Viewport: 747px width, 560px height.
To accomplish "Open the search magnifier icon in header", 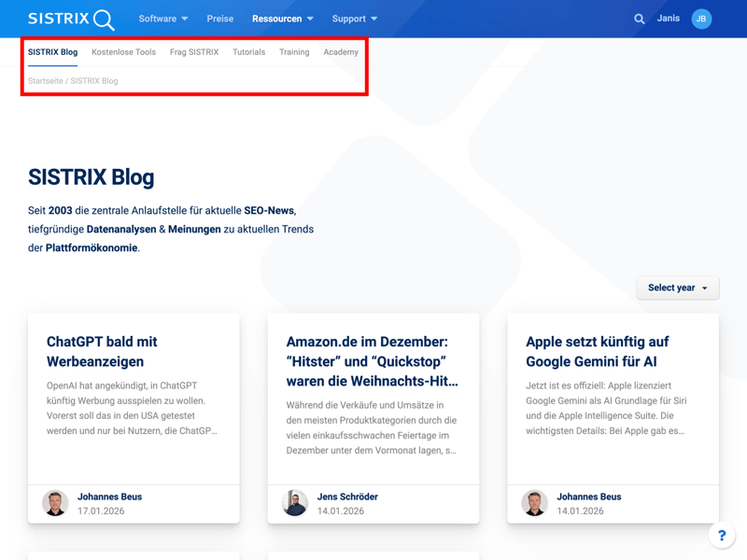I will pos(640,19).
